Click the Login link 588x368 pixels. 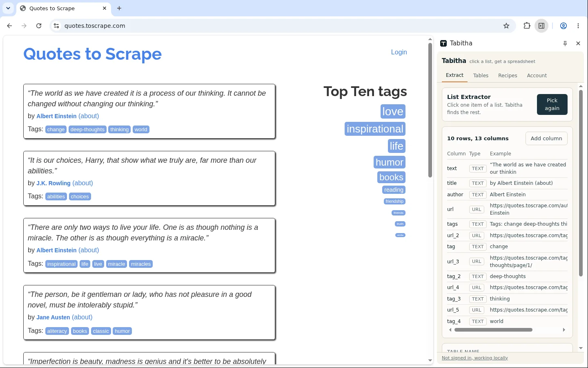click(399, 52)
